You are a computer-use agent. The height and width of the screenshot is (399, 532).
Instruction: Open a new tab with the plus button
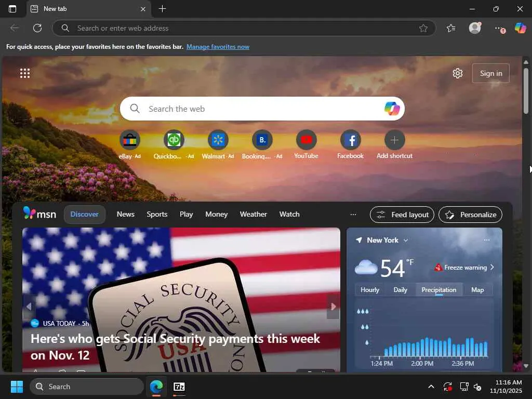162,9
